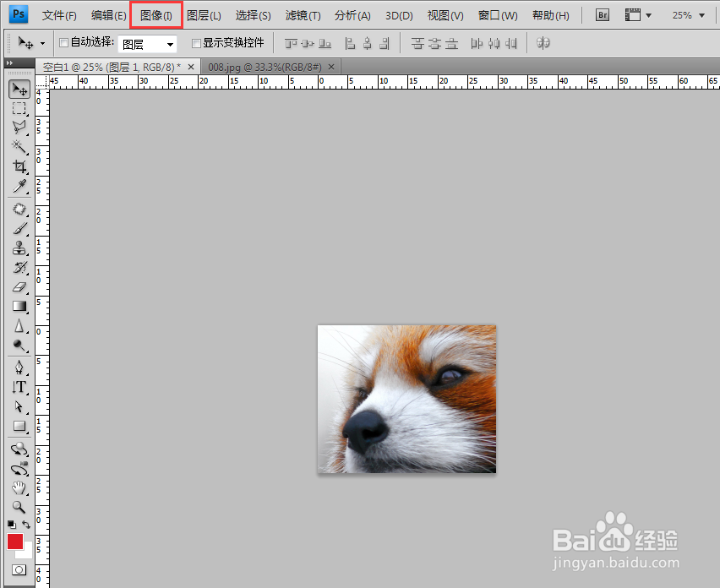
Task: Open the Move tool preset picker arrow
Action: click(43, 44)
